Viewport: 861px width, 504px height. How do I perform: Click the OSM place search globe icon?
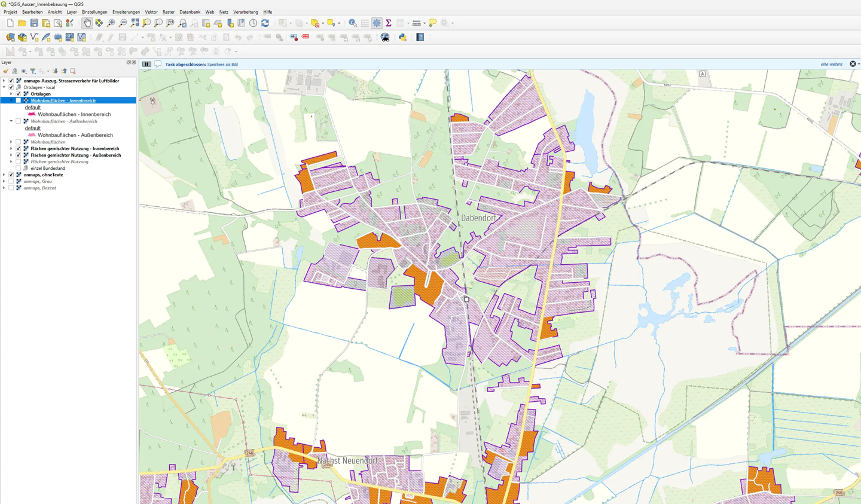[385, 37]
